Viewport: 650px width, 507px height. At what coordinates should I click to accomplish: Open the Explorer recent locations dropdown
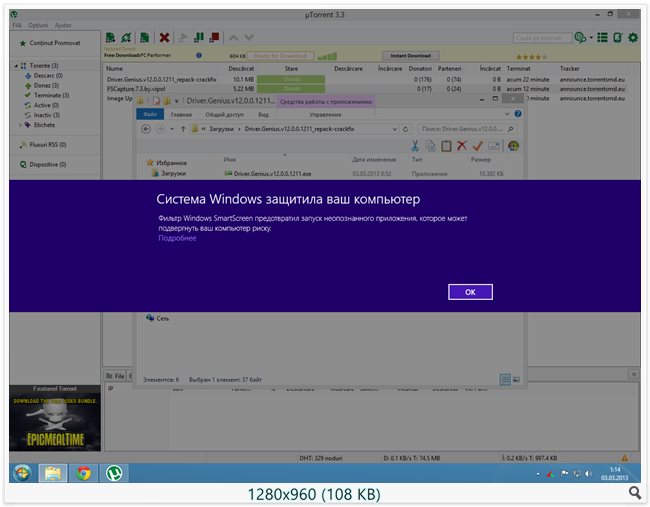[172, 129]
